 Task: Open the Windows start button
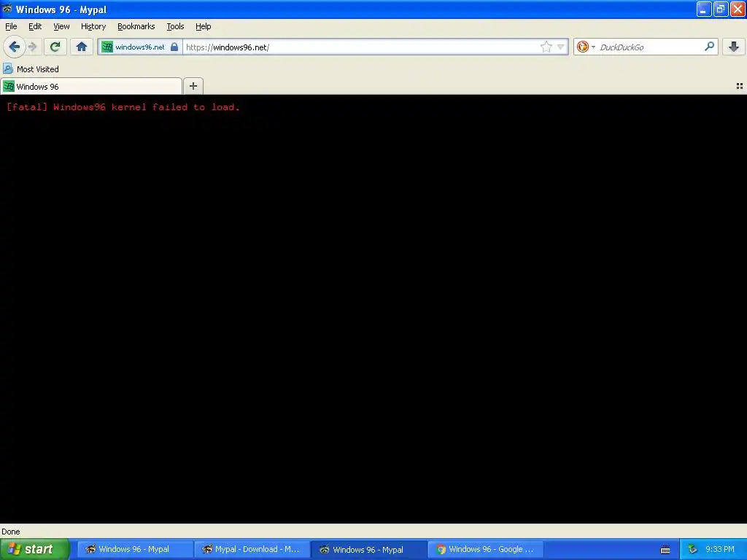[x=35, y=549]
